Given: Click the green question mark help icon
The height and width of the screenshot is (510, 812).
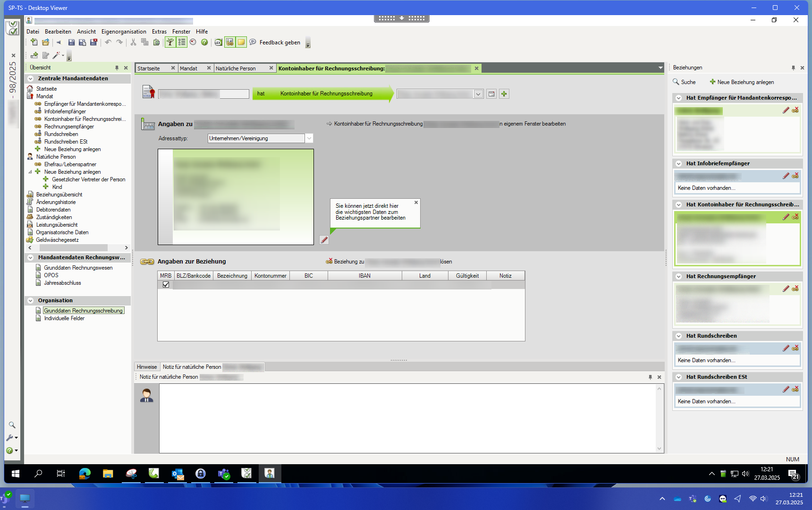Looking at the screenshot, I should click(204, 42).
